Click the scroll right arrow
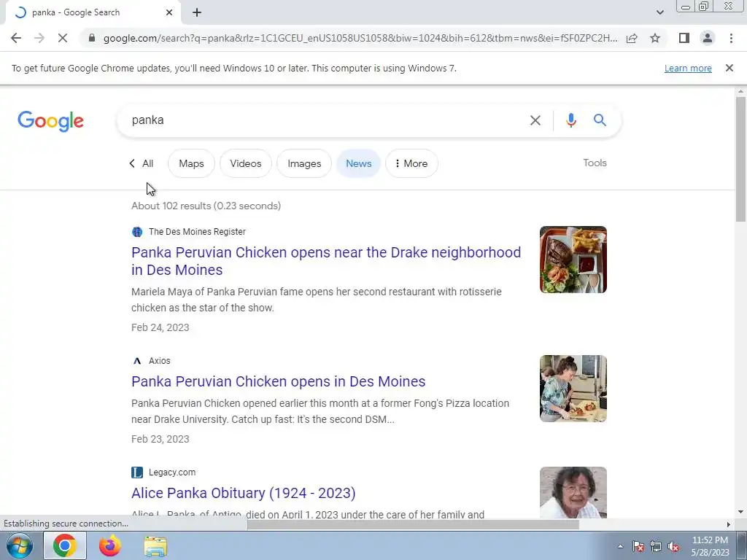 (729, 525)
